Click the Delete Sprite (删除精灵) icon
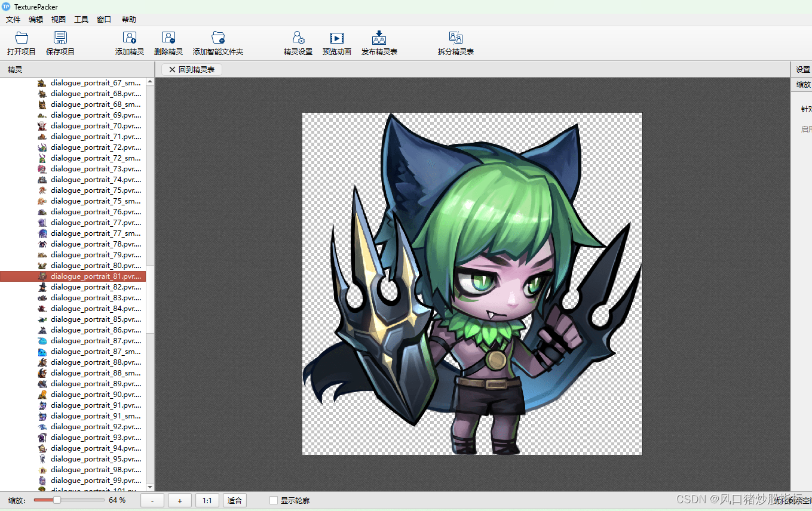The image size is (812, 511). pos(168,38)
